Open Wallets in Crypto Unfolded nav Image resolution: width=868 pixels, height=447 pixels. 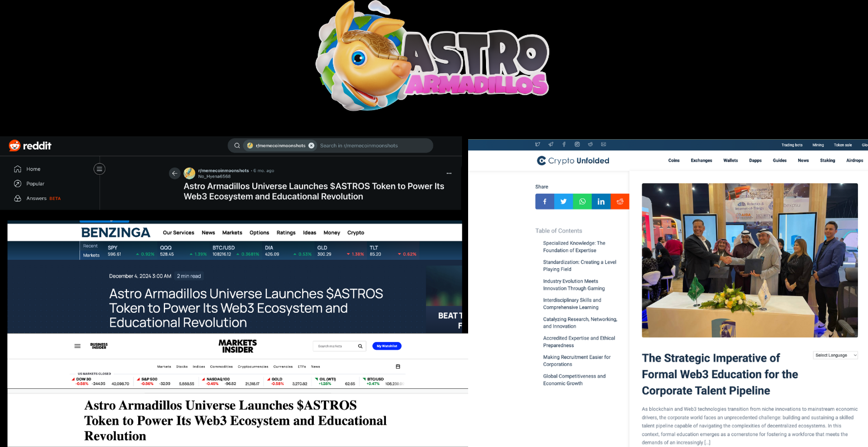(730, 160)
